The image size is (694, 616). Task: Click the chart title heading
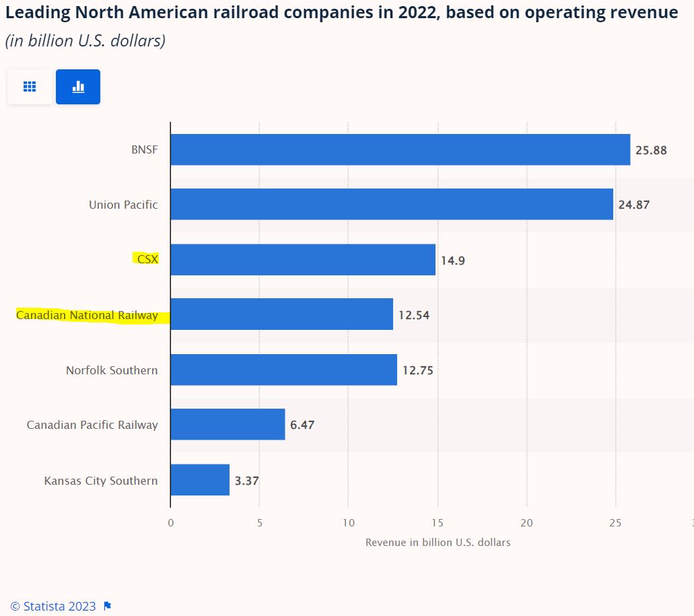click(342, 12)
